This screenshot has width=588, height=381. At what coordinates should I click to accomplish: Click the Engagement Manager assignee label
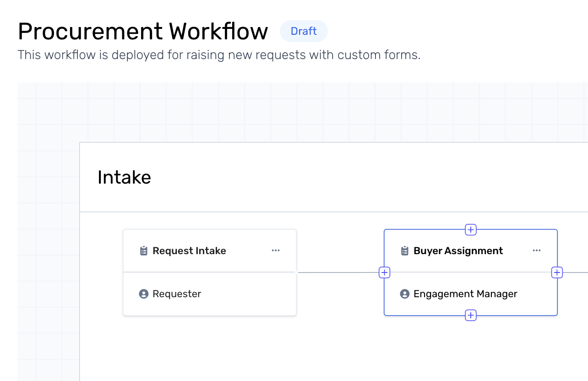[x=465, y=294]
